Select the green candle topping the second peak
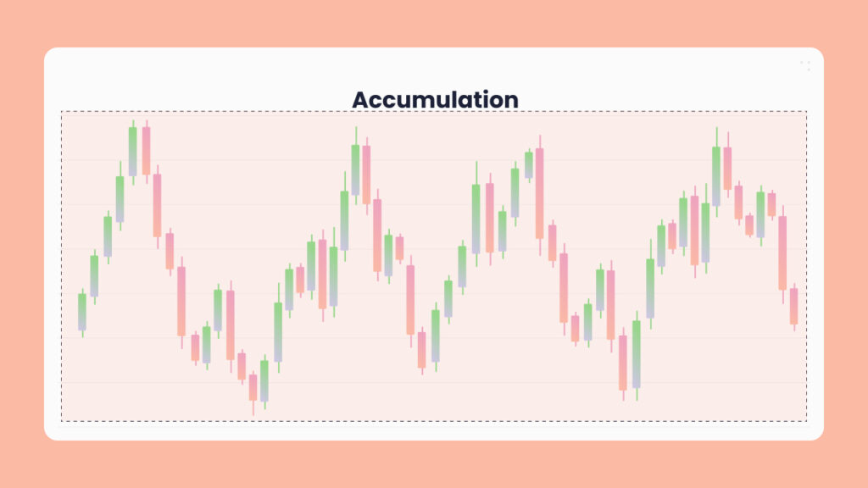This screenshot has width=868, height=488. click(355, 169)
